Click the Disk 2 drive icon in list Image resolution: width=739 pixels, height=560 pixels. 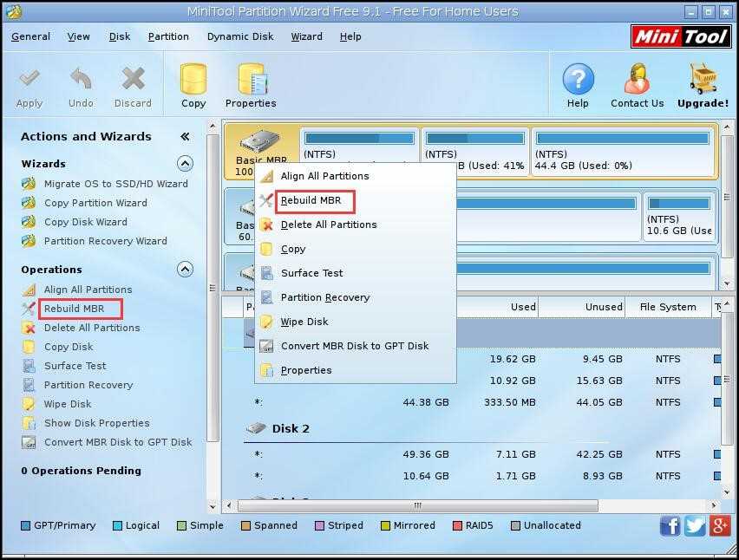(x=256, y=428)
